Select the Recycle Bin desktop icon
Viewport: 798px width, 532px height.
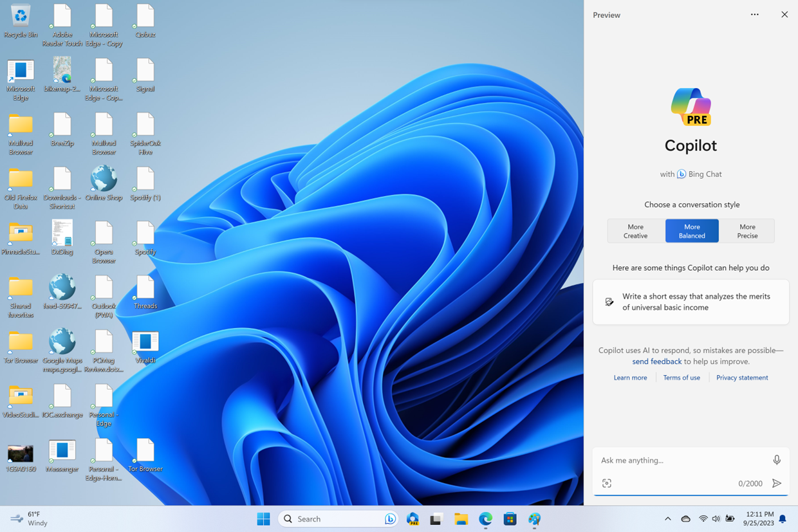coord(21,21)
